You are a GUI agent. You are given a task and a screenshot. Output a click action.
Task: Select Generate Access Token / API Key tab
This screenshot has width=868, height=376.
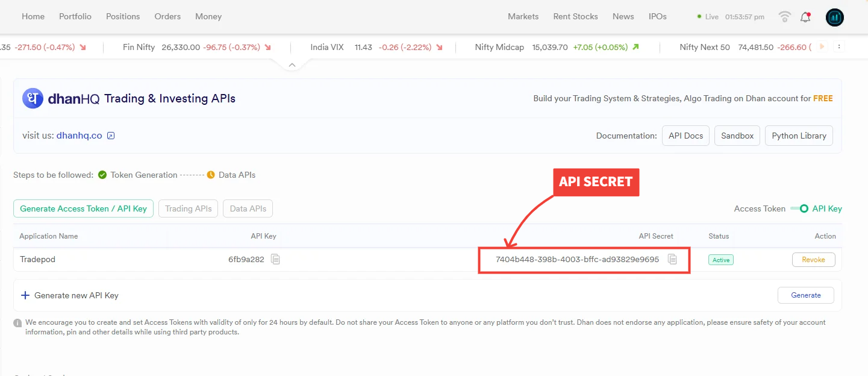pyautogui.click(x=84, y=208)
